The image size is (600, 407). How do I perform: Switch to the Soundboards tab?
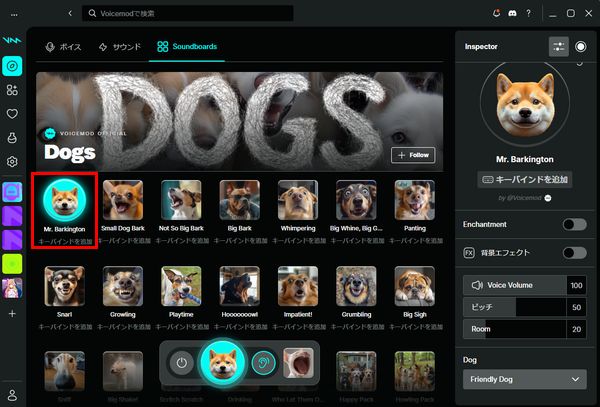187,47
